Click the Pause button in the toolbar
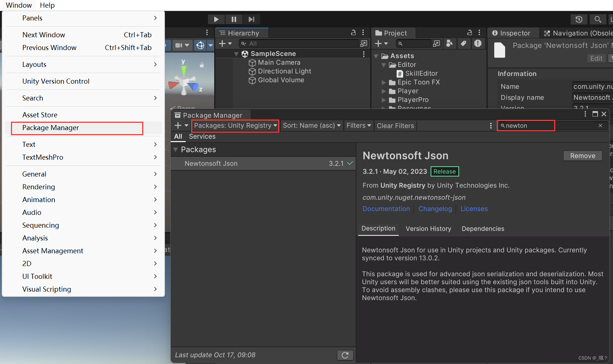 pos(234,19)
